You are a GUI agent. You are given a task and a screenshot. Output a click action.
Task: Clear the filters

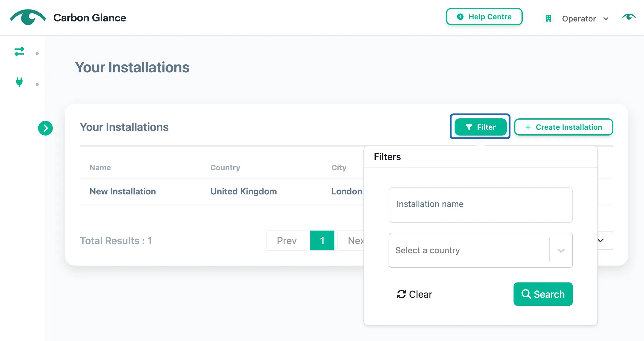[414, 294]
